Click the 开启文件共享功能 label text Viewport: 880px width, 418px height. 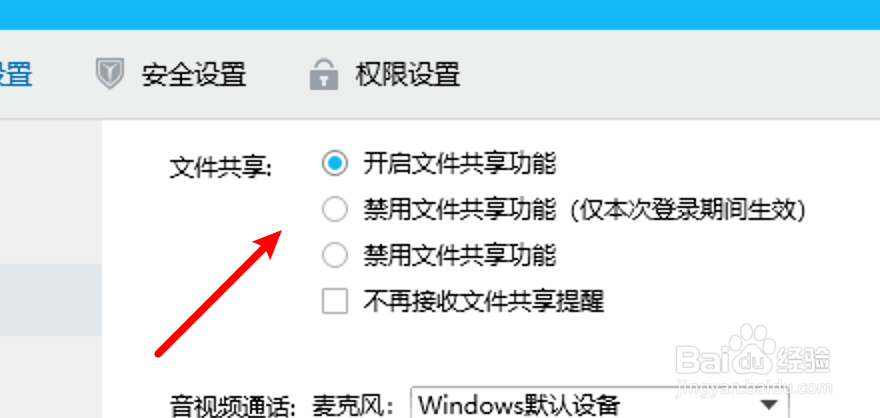[460, 164]
